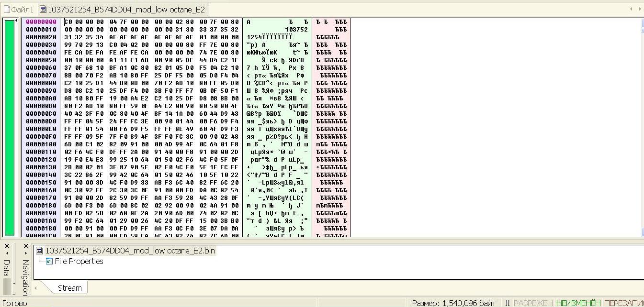The height and width of the screenshot is (307, 644).
Task: Close the Navigation panel with its X
Action: [26, 246]
